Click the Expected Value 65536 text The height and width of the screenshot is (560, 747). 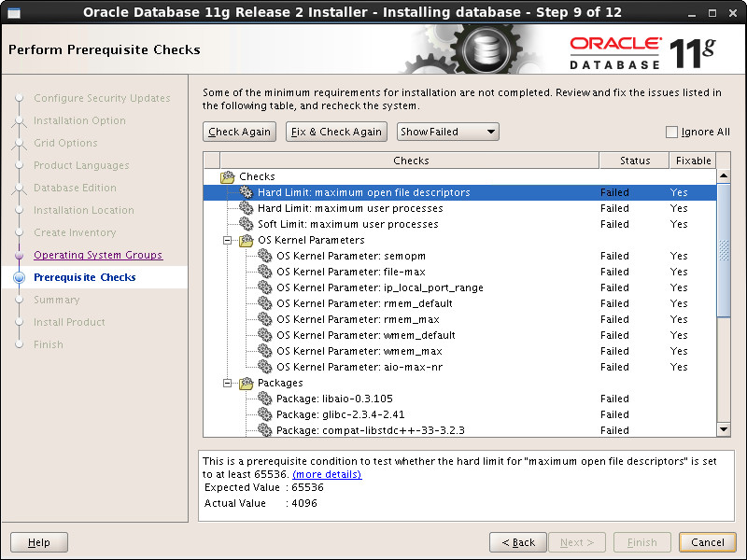coord(264,487)
